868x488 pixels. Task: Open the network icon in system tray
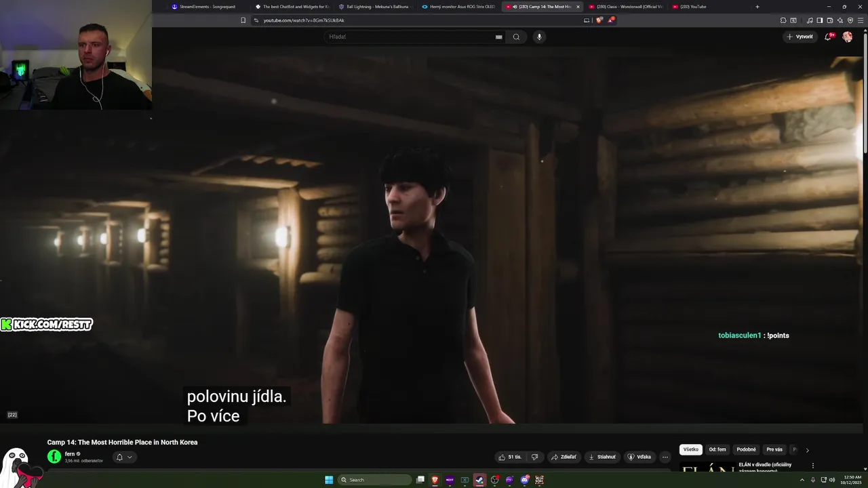824,480
